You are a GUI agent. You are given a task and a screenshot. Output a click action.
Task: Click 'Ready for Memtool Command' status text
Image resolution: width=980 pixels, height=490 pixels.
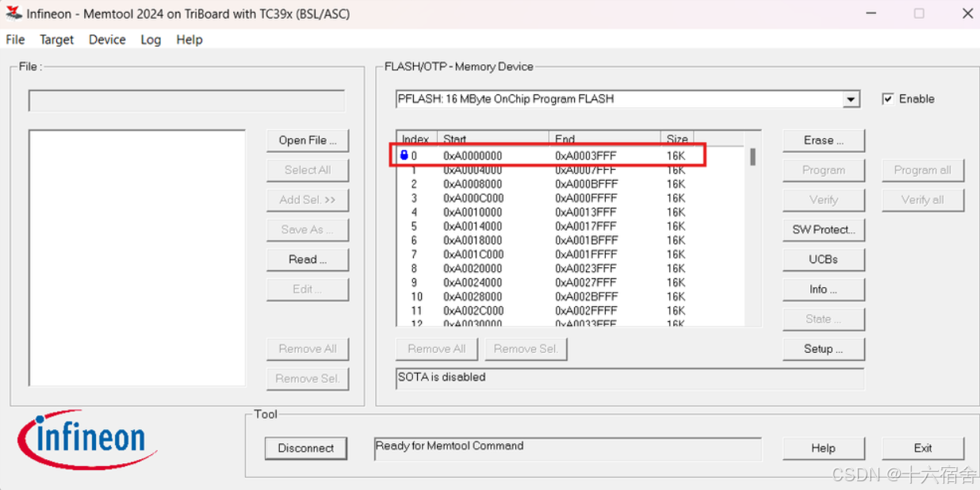[450, 446]
